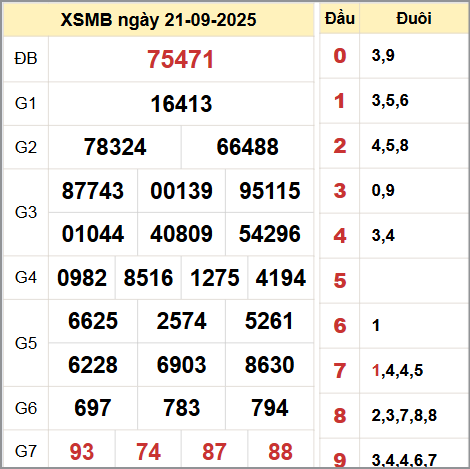Click the special prize number 75471
This screenshot has height=469, width=470.
[x=180, y=60]
